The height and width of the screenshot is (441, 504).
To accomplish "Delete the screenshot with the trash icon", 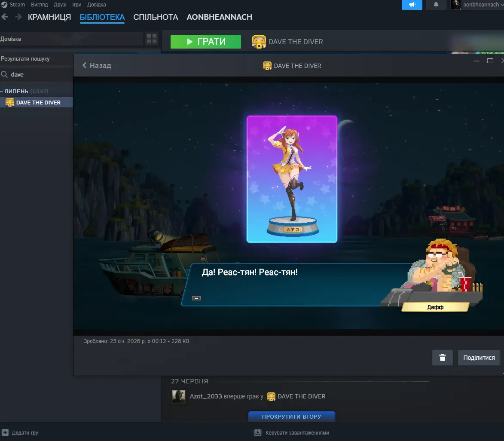I will [x=443, y=358].
